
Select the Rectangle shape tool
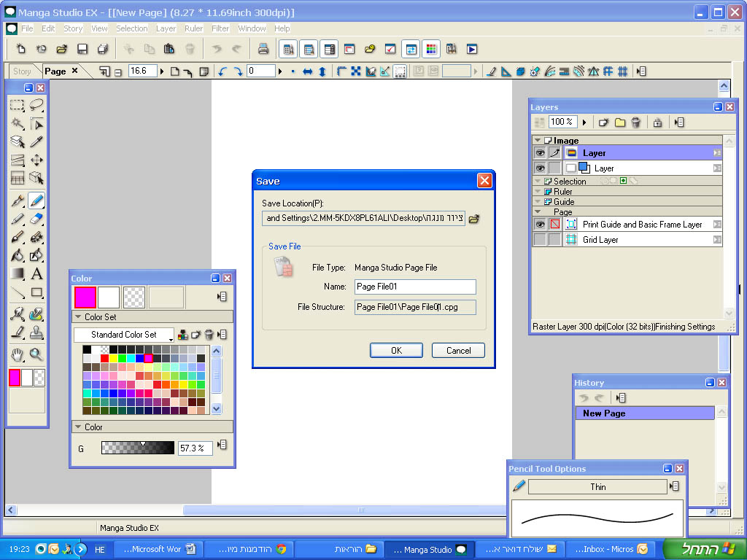(x=36, y=292)
